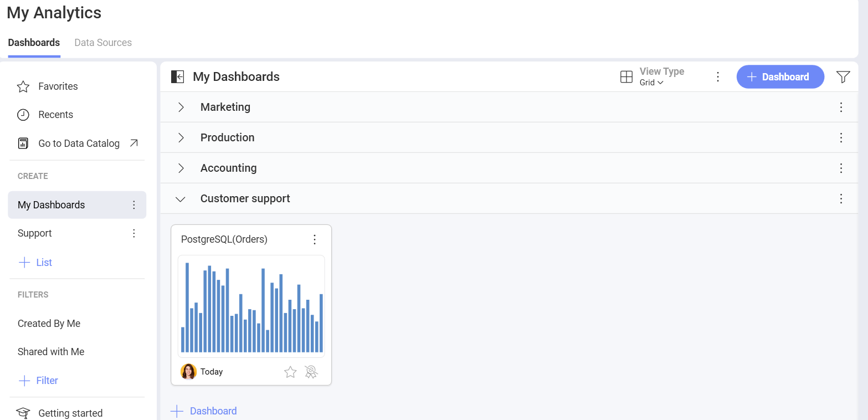Viewport: 868px width, 420px height.
Task: Click the PostgreSQL(Orders) card title
Action: pos(224,239)
